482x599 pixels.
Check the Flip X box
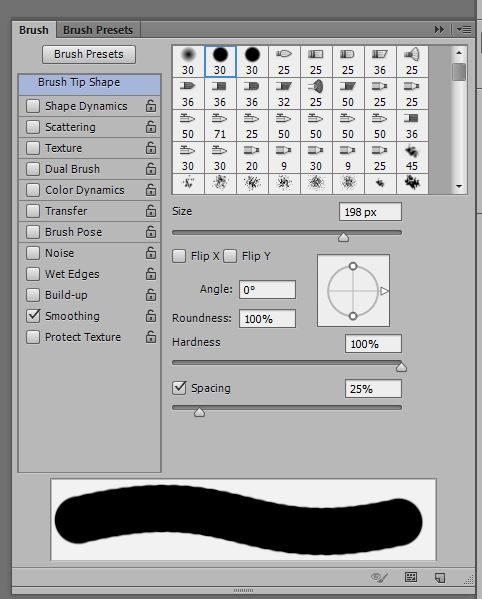click(179, 256)
